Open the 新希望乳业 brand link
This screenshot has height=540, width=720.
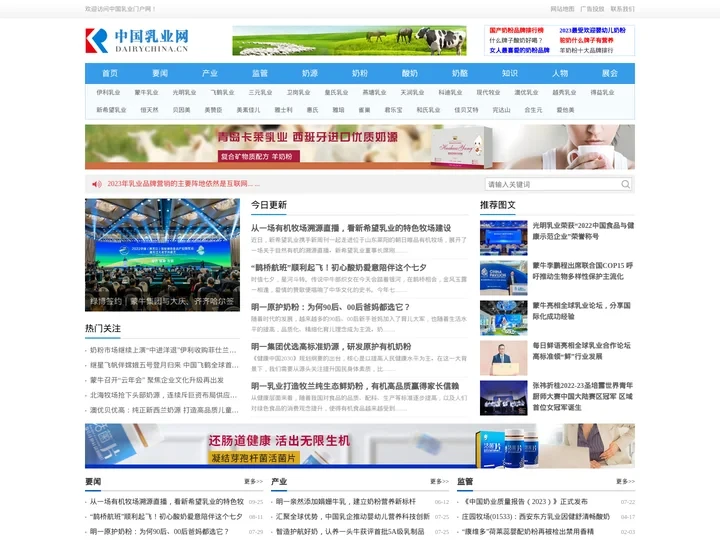click(x=111, y=110)
